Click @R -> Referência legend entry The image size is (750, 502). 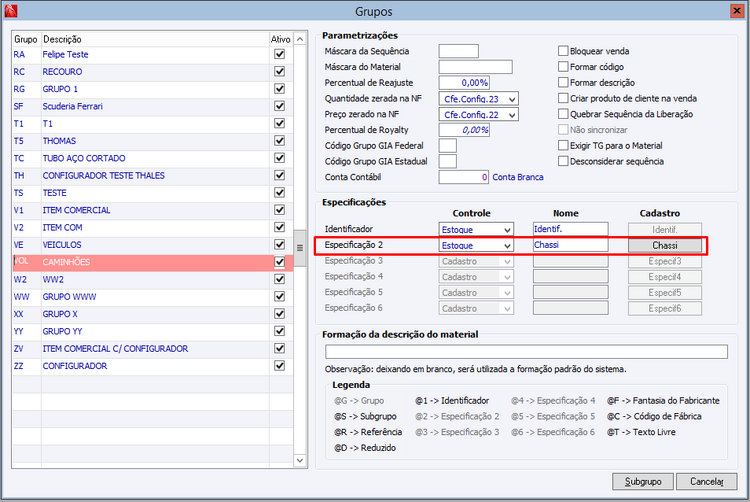pos(368,432)
